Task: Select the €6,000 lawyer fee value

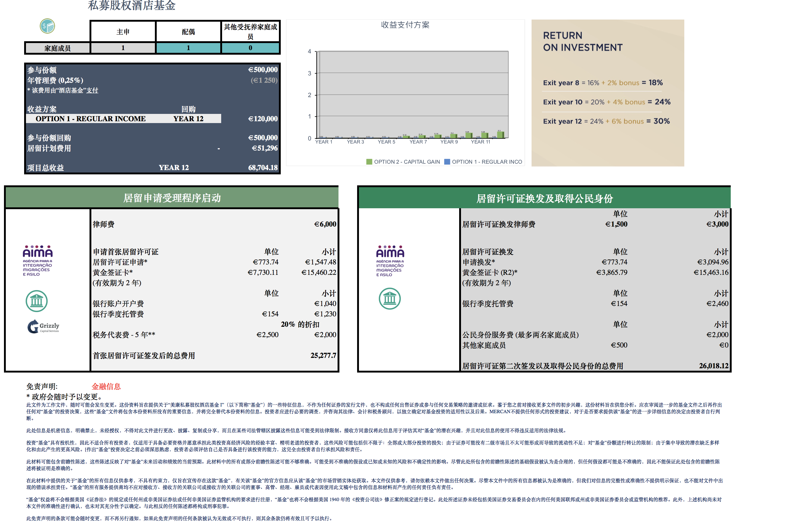Action: click(x=325, y=224)
